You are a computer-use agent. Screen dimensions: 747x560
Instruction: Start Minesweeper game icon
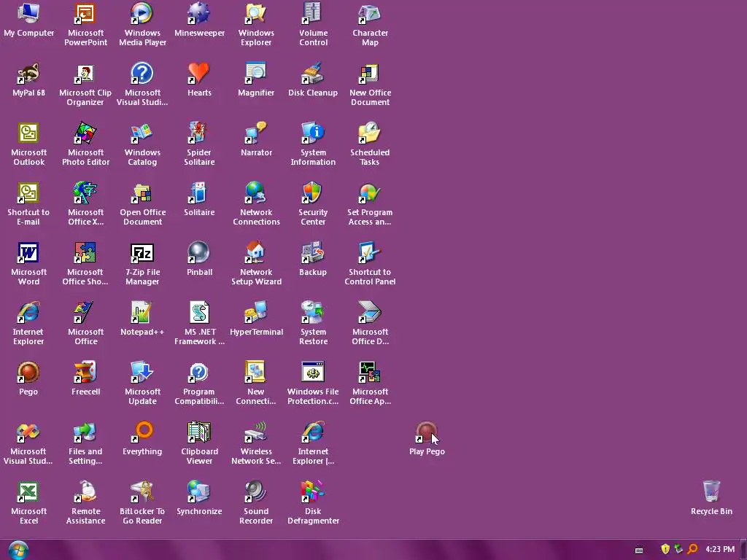(x=199, y=13)
